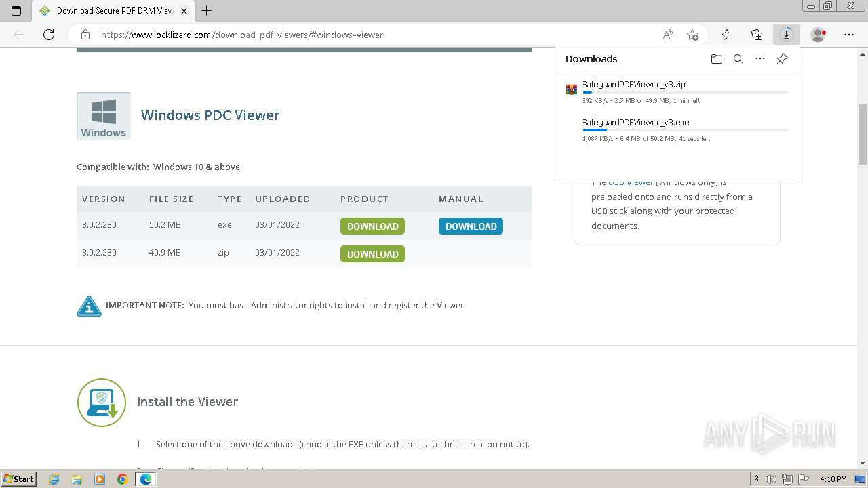Download the zip product package
Image resolution: width=868 pixels, height=488 pixels.
(372, 254)
